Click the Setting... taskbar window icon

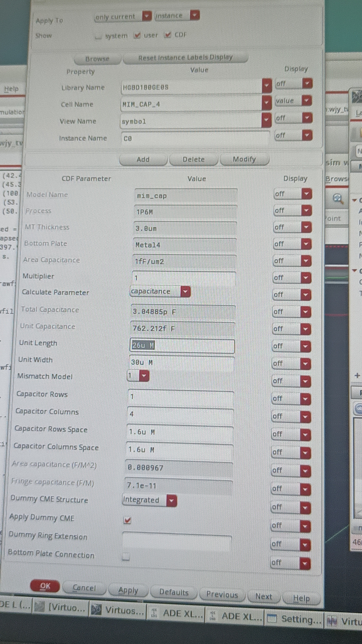pos(272,618)
